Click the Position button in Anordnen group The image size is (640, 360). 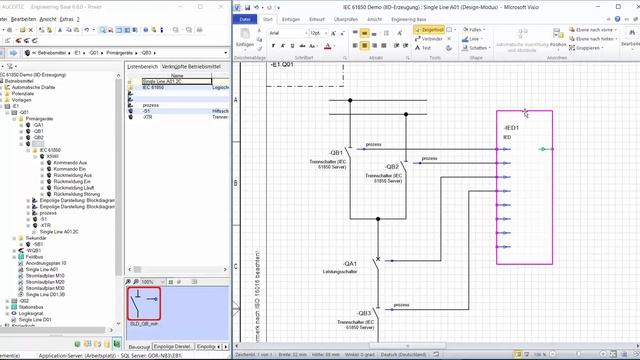(x=558, y=38)
